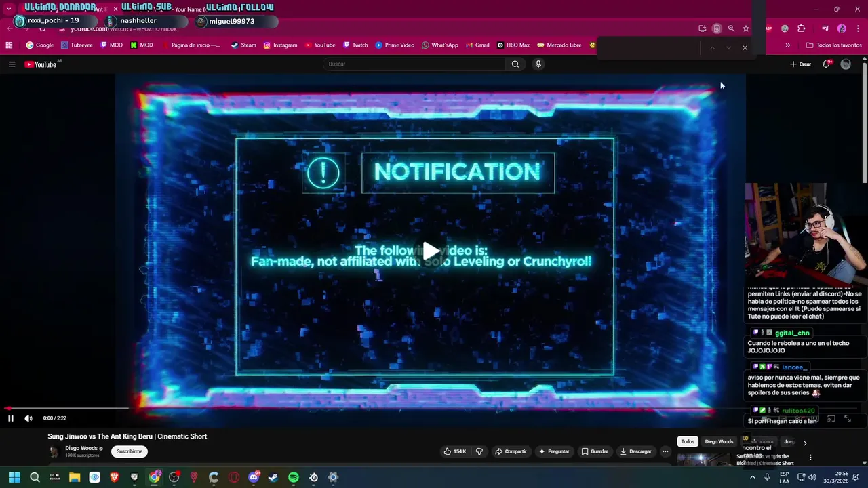Screen dimensions: 868x488
Task: Close the find bar with X
Action: point(745,47)
